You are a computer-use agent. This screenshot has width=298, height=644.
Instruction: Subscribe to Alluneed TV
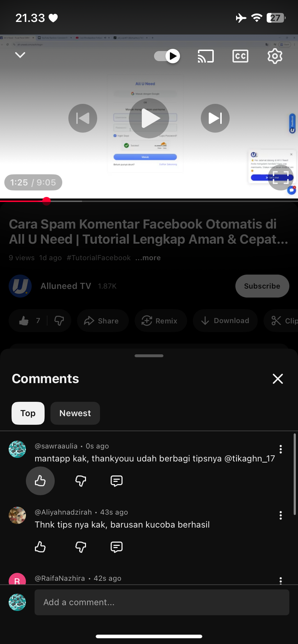point(262,286)
